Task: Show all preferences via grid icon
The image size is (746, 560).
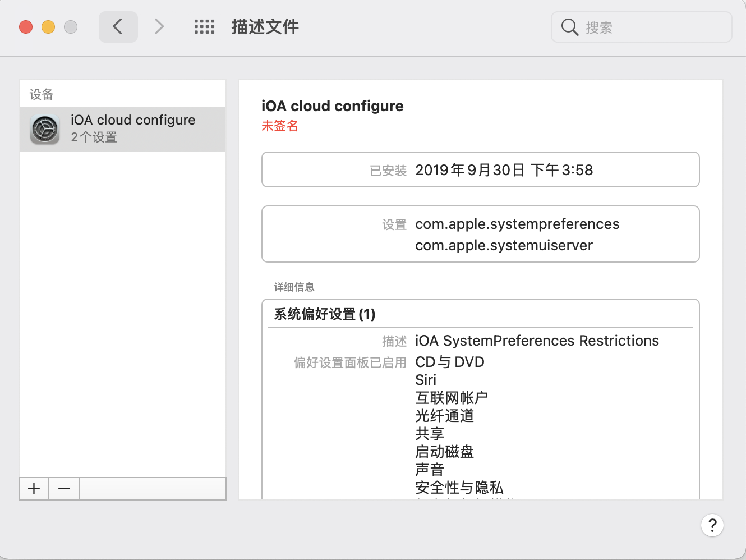Action: point(204,26)
